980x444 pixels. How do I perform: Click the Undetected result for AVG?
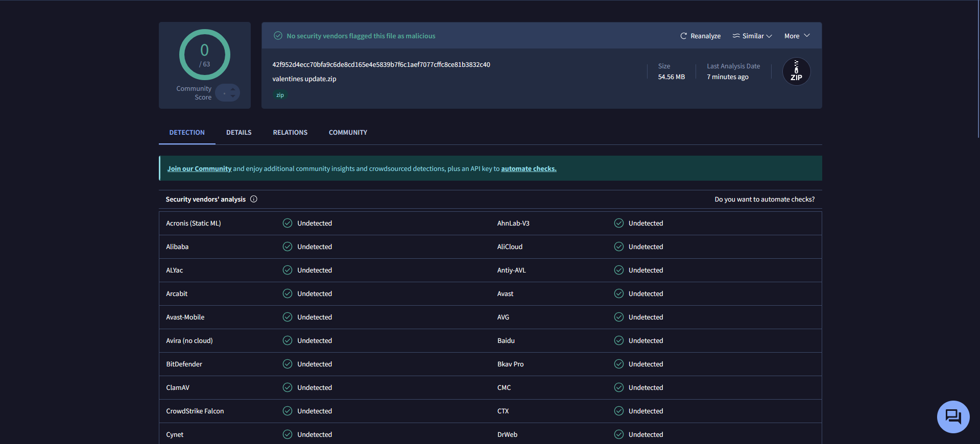pos(646,317)
